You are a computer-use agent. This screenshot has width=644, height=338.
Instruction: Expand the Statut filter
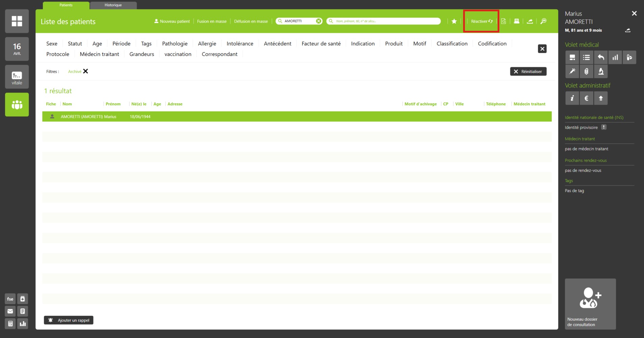(x=75, y=44)
